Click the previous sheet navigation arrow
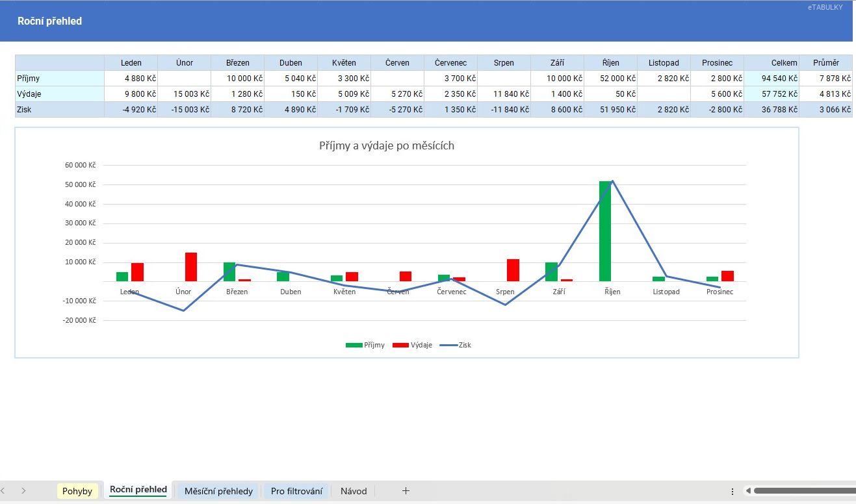 click(3, 491)
